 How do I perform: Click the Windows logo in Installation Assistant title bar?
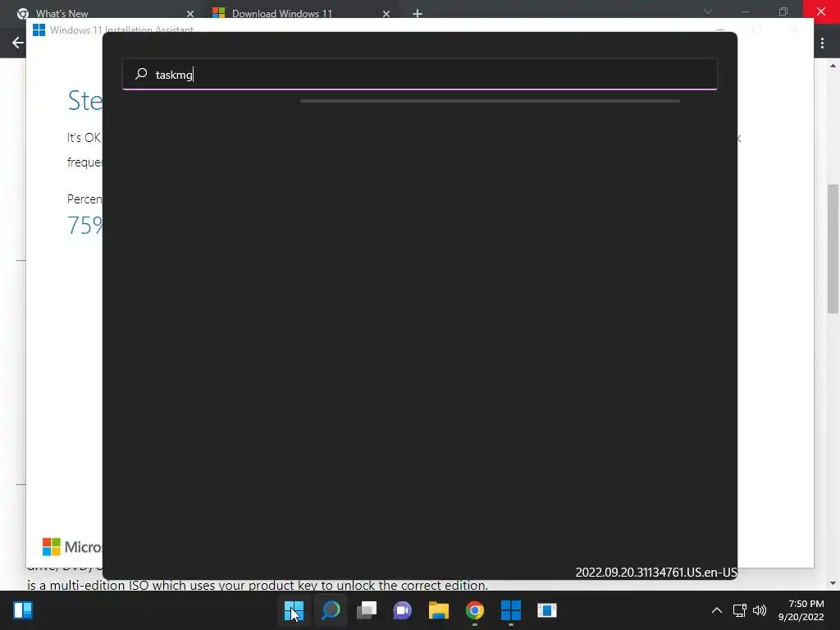pos(39,30)
